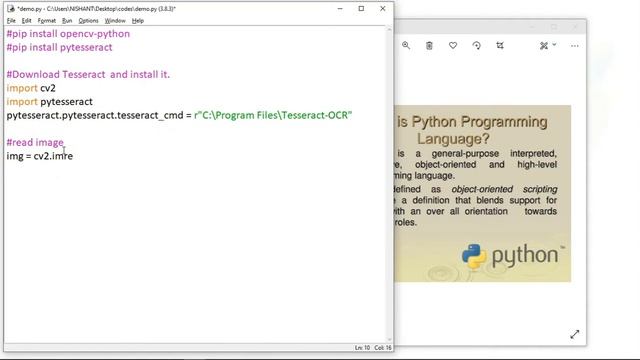Click the 'import pytesseract' line
This screenshot has height=360, width=640.
point(49,102)
